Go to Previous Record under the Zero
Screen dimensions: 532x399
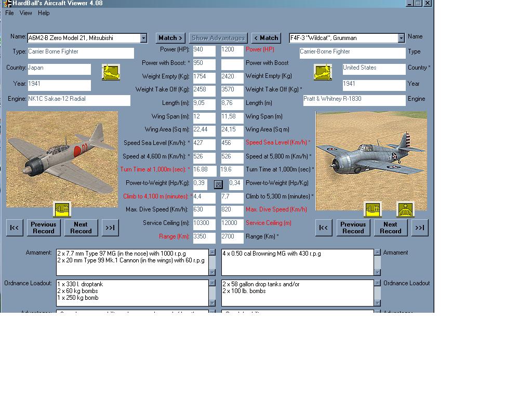pyautogui.click(x=44, y=228)
